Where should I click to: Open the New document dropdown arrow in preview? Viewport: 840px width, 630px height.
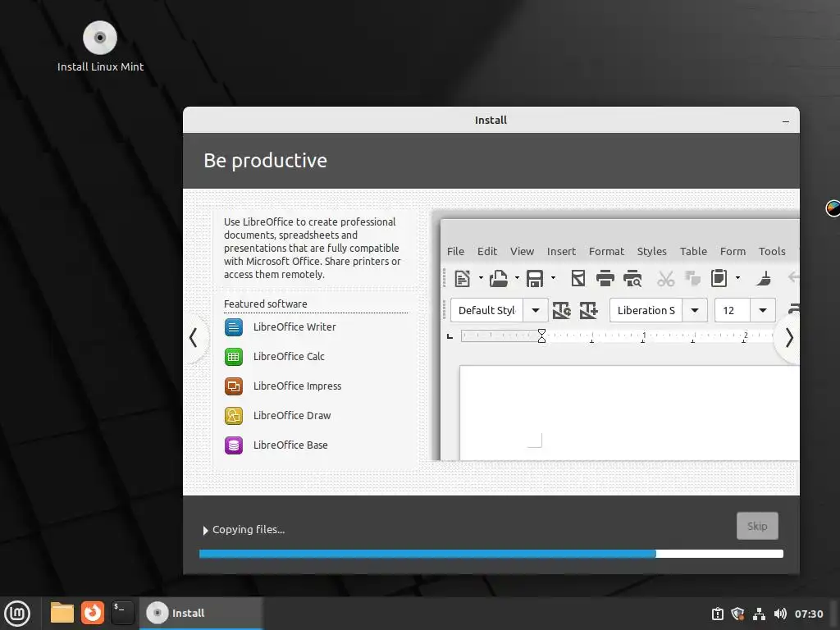481,278
